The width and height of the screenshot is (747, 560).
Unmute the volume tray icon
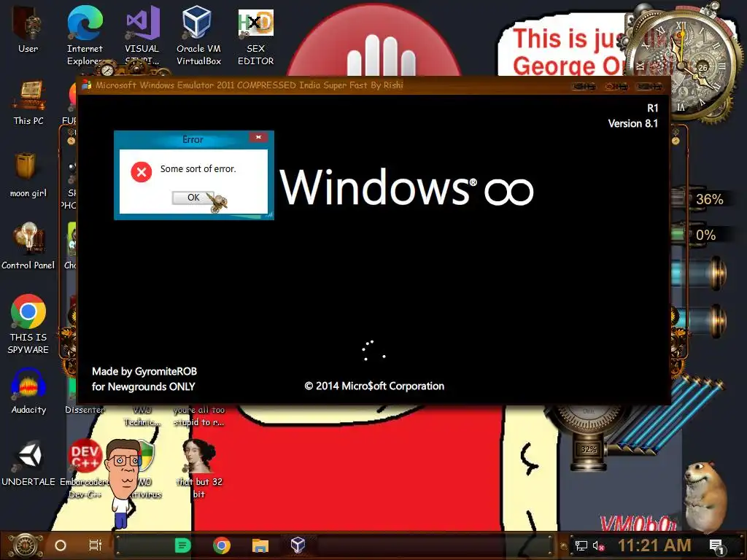[x=598, y=545]
